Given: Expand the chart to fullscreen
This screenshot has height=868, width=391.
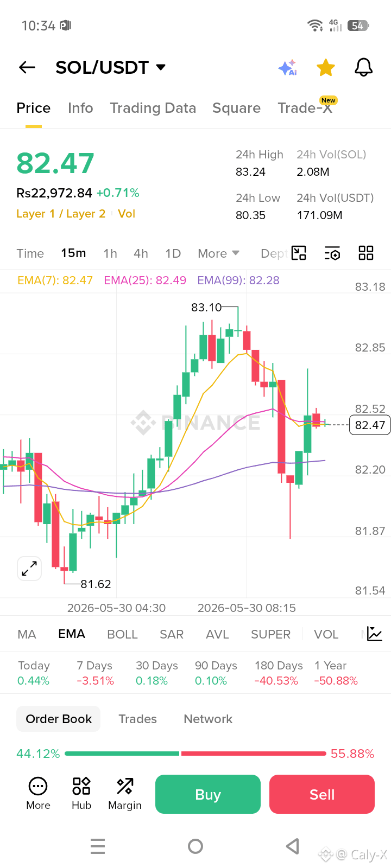Looking at the screenshot, I should pyautogui.click(x=29, y=569).
